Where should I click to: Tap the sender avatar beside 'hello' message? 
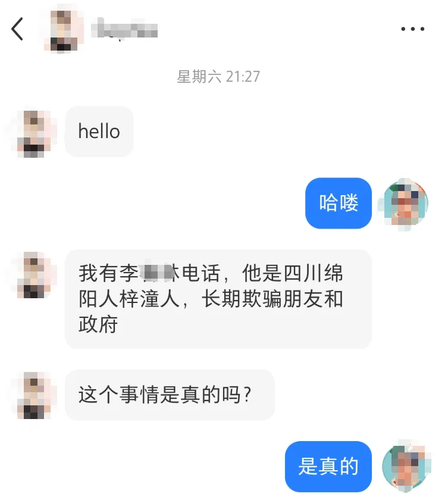pyautogui.click(x=33, y=134)
